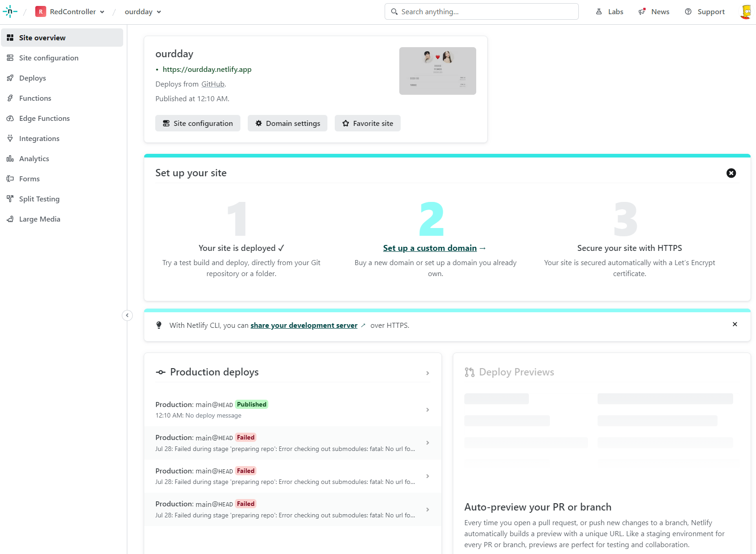Click the Integrations plug icon
The image size is (756, 554).
10,138
